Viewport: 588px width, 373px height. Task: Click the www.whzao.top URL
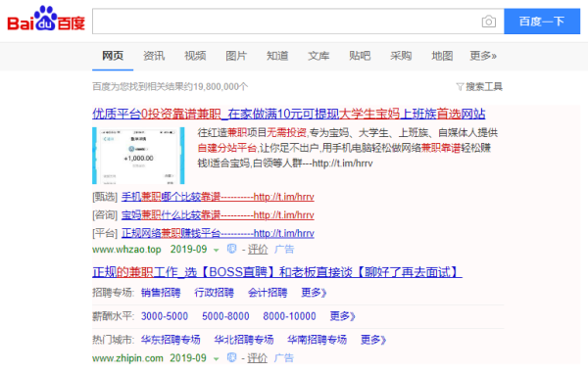tap(126, 250)
